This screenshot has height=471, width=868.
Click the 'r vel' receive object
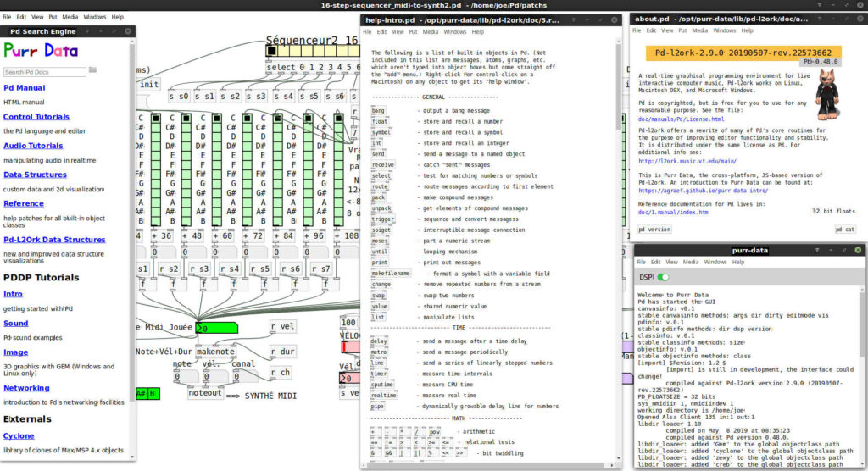click(x=283, y=326)
